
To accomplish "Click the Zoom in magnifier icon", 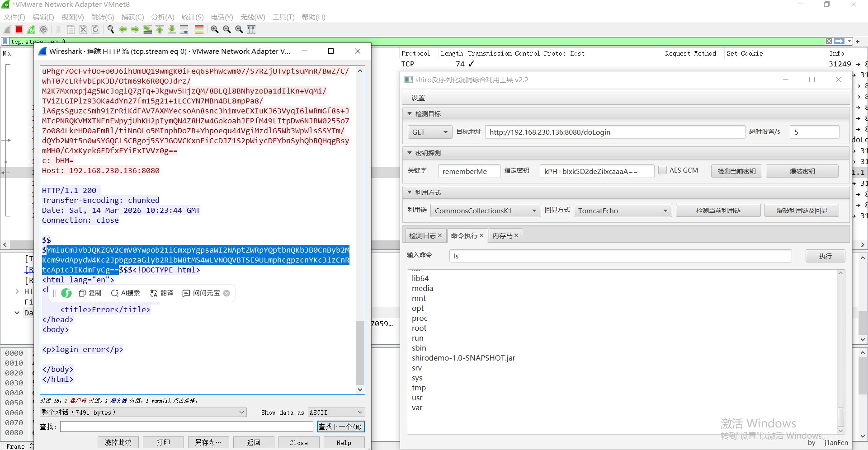I will point(215,29).
